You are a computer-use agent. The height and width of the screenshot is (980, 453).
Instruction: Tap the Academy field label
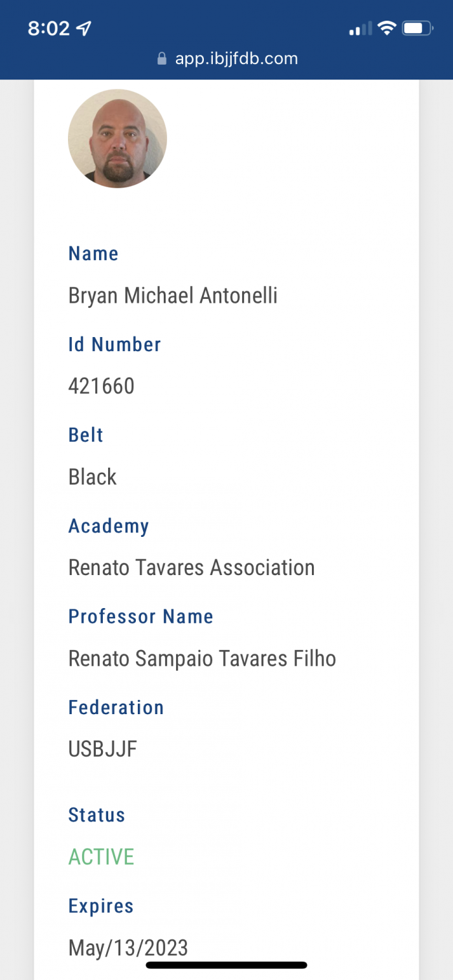coord(109,526)
